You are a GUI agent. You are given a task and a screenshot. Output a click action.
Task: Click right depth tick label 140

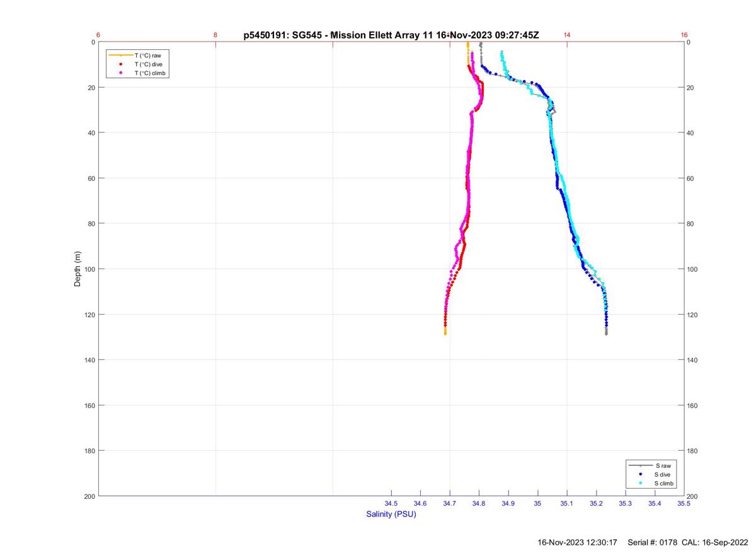coord(692,360)
